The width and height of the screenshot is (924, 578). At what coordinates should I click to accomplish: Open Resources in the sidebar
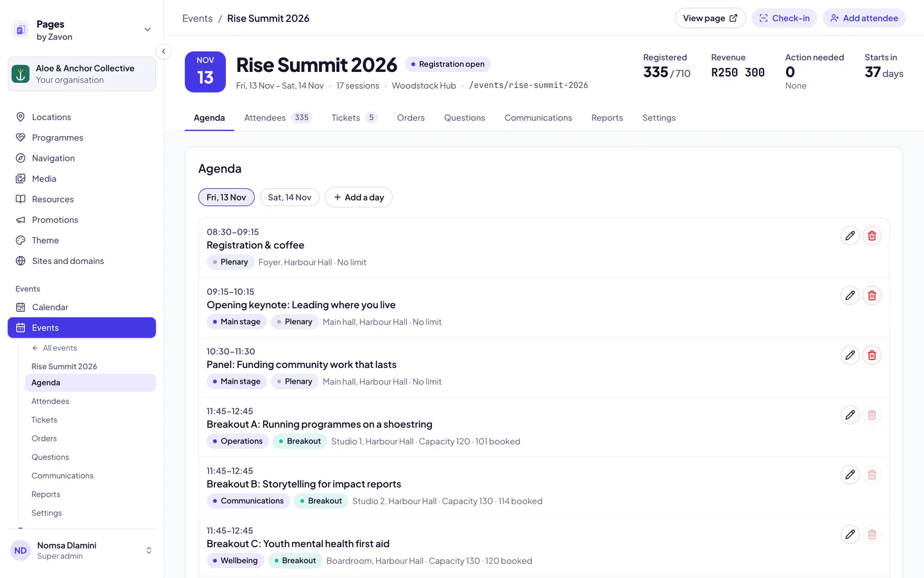[x=81, y=199]
